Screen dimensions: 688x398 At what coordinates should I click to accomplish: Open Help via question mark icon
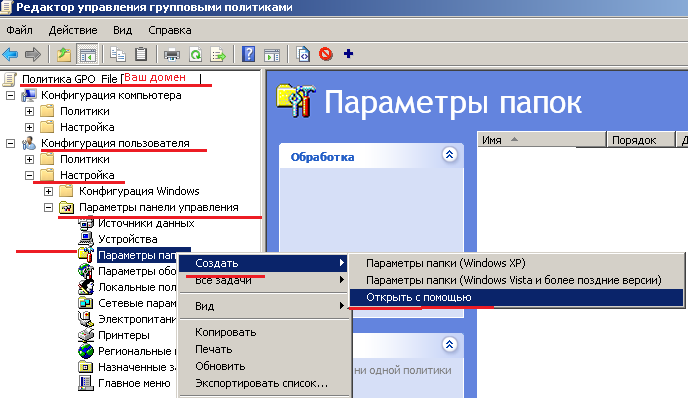(x=248, y=55)
